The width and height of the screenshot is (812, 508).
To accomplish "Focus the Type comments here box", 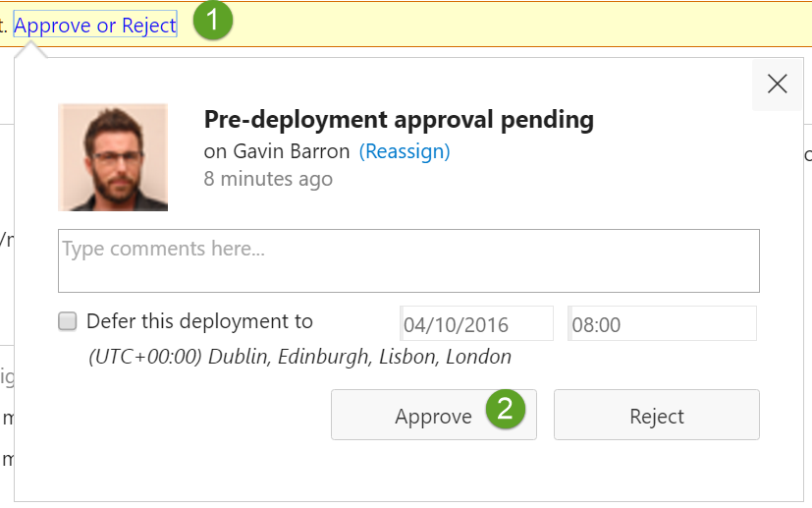I will [408, 260].
